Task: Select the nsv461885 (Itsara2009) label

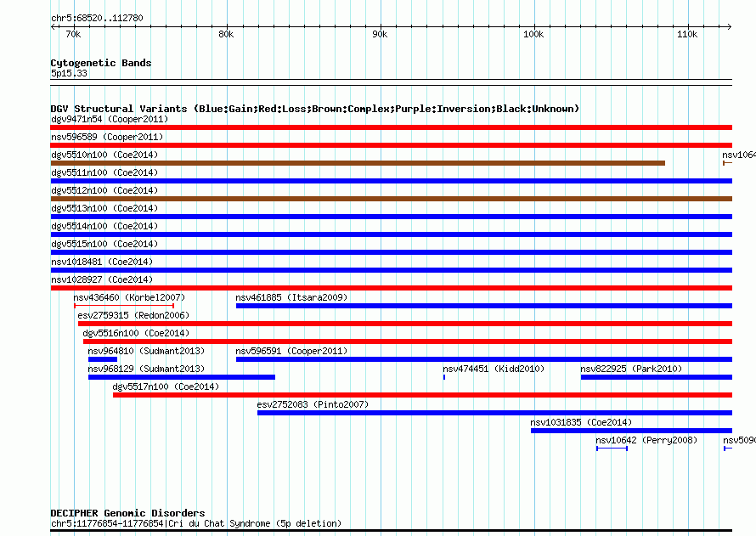Action: [291, 297]
